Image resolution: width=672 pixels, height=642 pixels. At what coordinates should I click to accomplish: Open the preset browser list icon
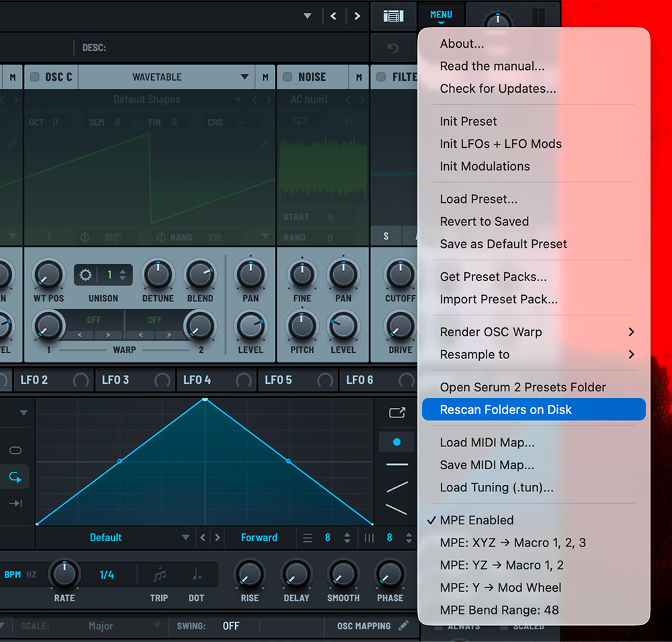(x=393, y=16)
